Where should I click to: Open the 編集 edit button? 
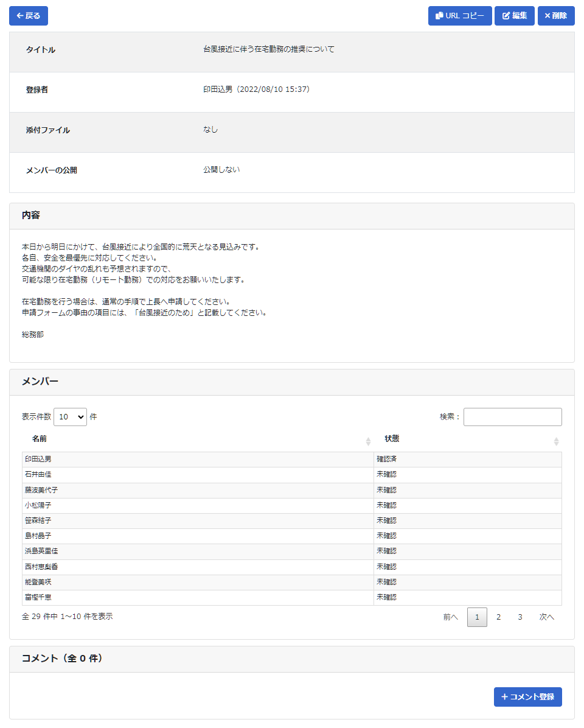514,16
